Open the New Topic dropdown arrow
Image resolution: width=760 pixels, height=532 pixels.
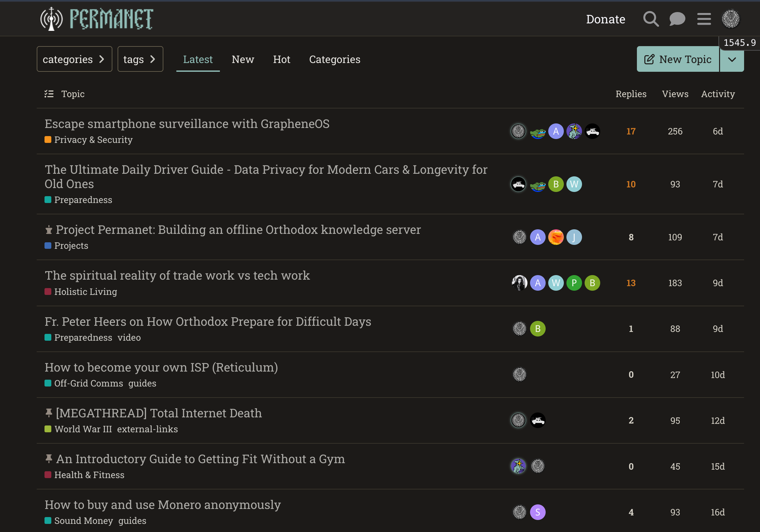coord(732,59)
